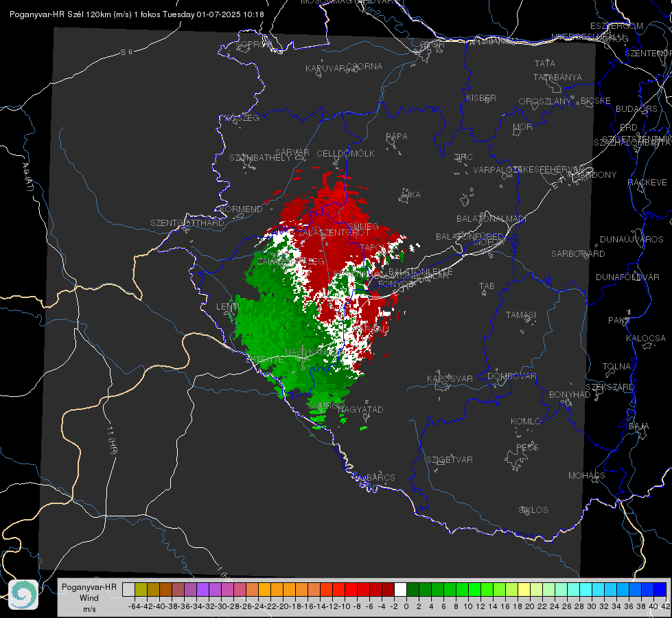The height and width of the screenshot is (618, 672).
Task: Click the BALATONFÜRED city label
Action: click(470, 237)
